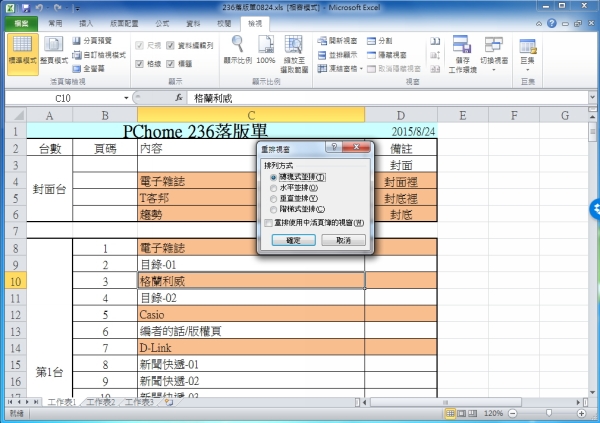Switch to the 工作表2 sheet tab

pos(101,402)
